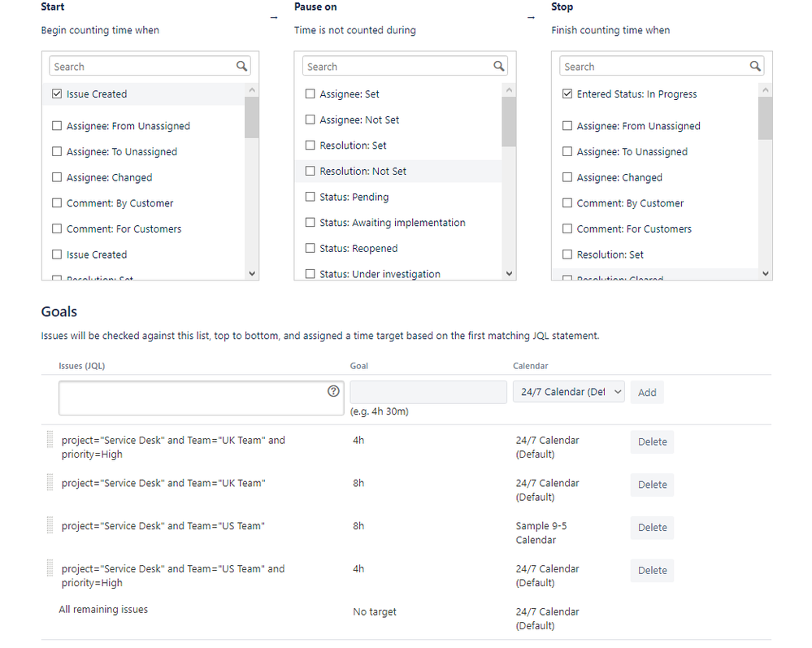This screenshot has width=812, height=648.
Task: Click the search magnifier in Pause on panel
Action: click(499, 67)
